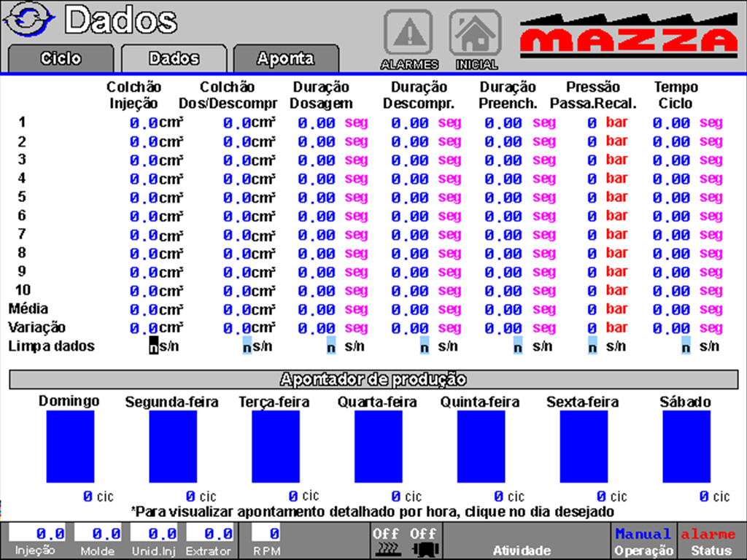The height and width of the screenshot is (560, 747).
Task: Click the Sábado blue production bar
Action: [686, 446]
